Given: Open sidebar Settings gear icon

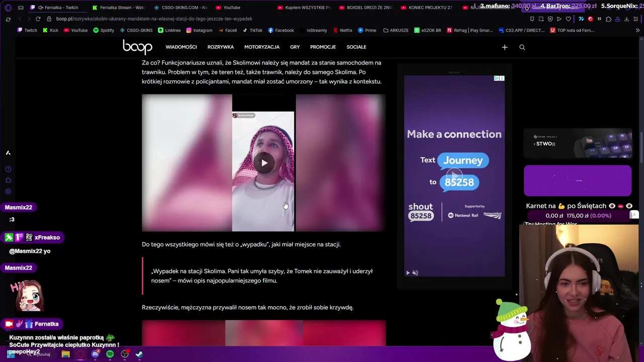Looking at the screenshot, I should click(x=8, y=192).
